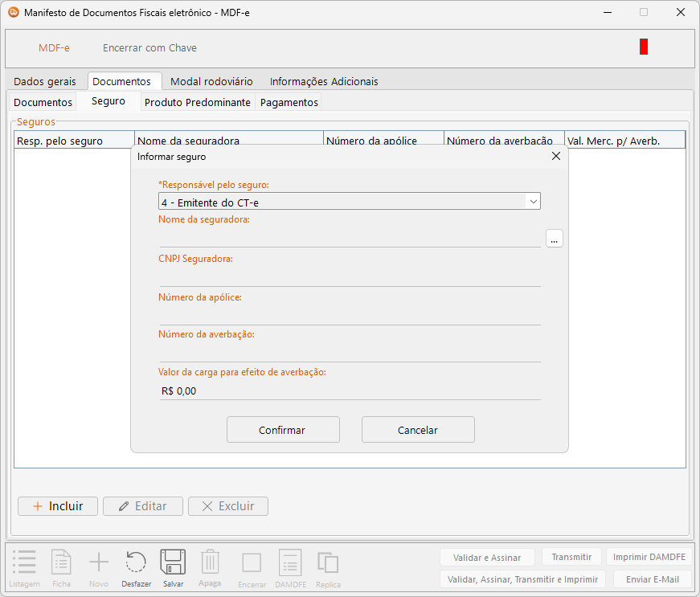Open the Produto Predominante subtab
700x597 pixels.
(x=198, y=103)
